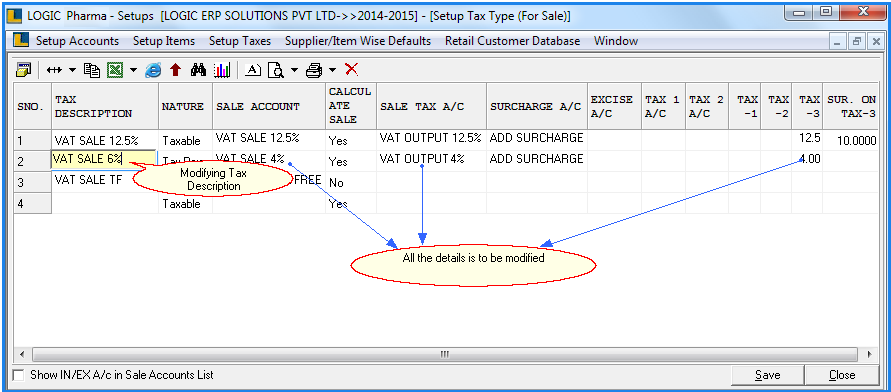Open the Setup Taxes menu

[240, 41]
